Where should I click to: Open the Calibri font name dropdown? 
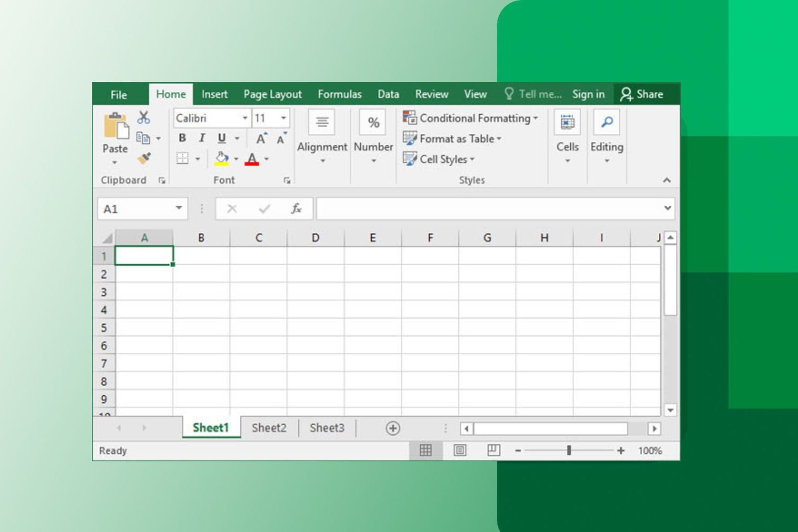[x=245, y=118]
